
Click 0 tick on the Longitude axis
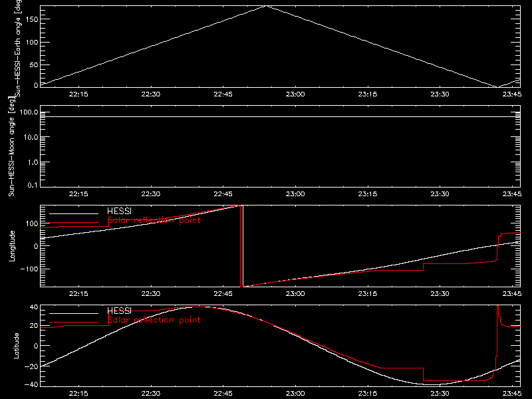[36, 246]
